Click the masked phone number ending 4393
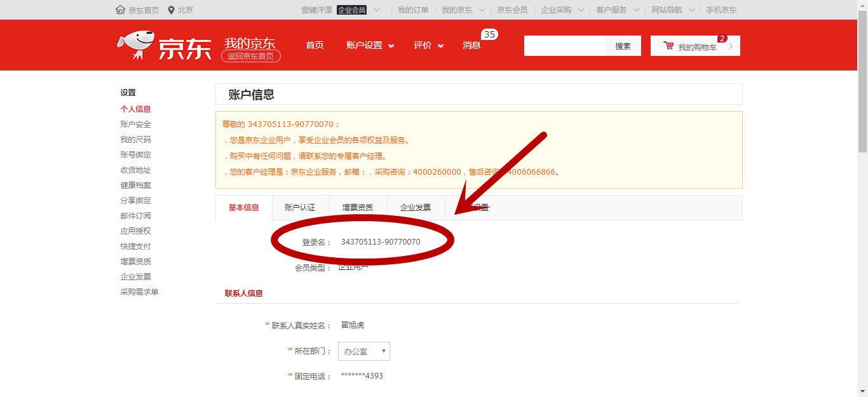The height and width of the screenshot is (397, 868). (362, 376)
